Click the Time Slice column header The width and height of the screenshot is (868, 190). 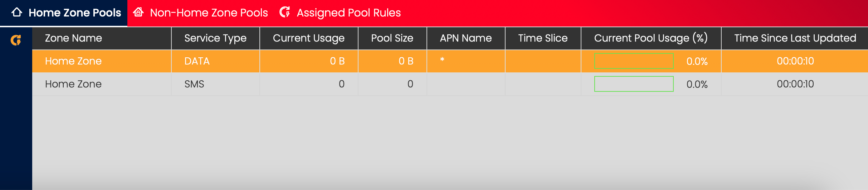coord(543,38)
